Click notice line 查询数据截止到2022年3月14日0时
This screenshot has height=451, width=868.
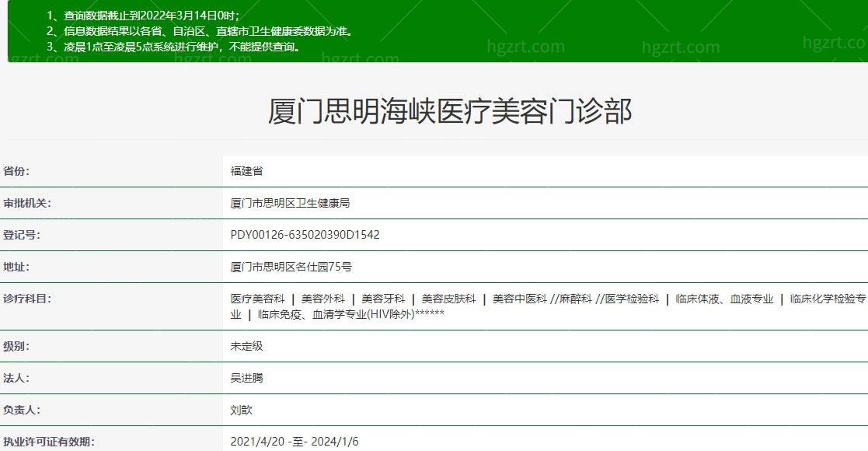pos(144,16)
